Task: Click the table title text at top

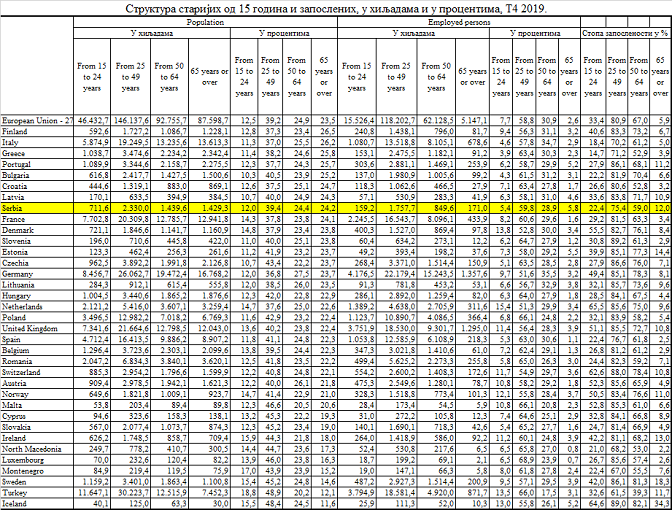Action: [x=336, y=8]
